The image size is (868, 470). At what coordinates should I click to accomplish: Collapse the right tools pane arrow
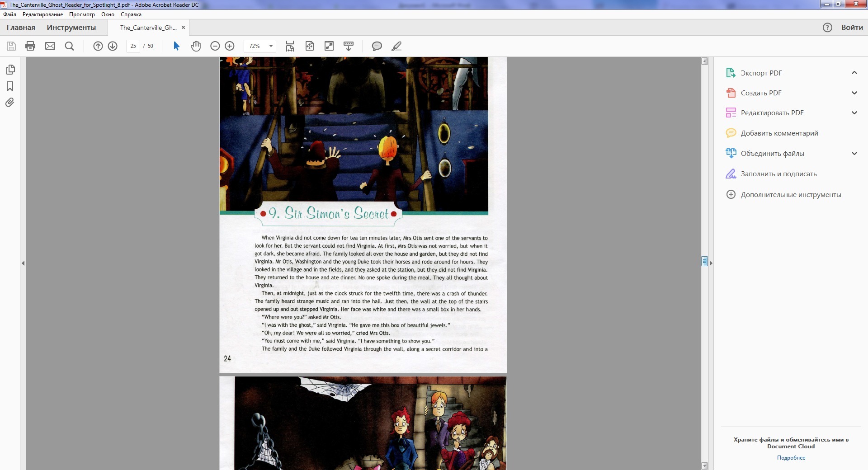(711, 263)
